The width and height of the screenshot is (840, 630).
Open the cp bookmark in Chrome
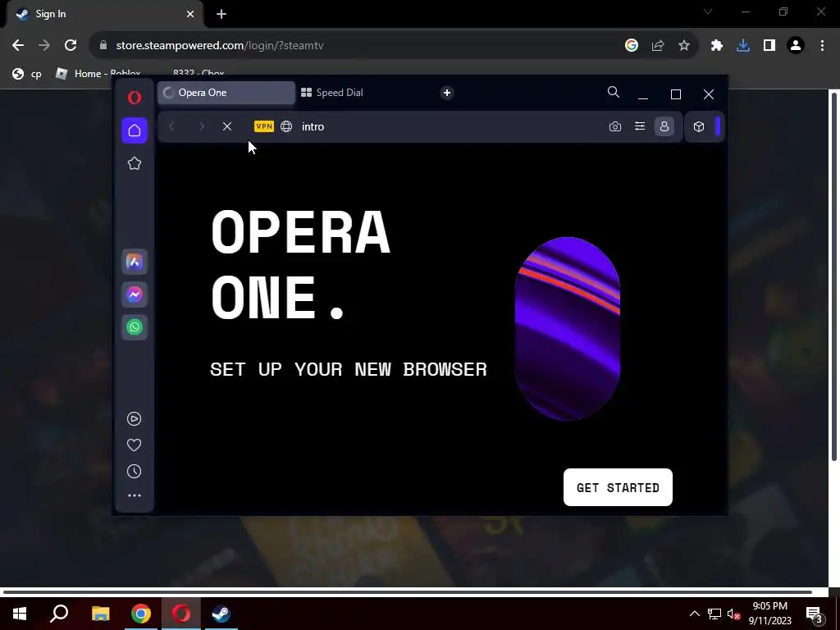27,74
